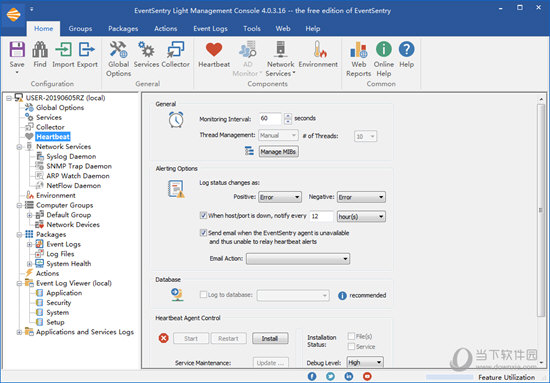This screenshot has width=550, height=383.
Task: Switch to the Tools ribbon tab
Action: point(252,29)
